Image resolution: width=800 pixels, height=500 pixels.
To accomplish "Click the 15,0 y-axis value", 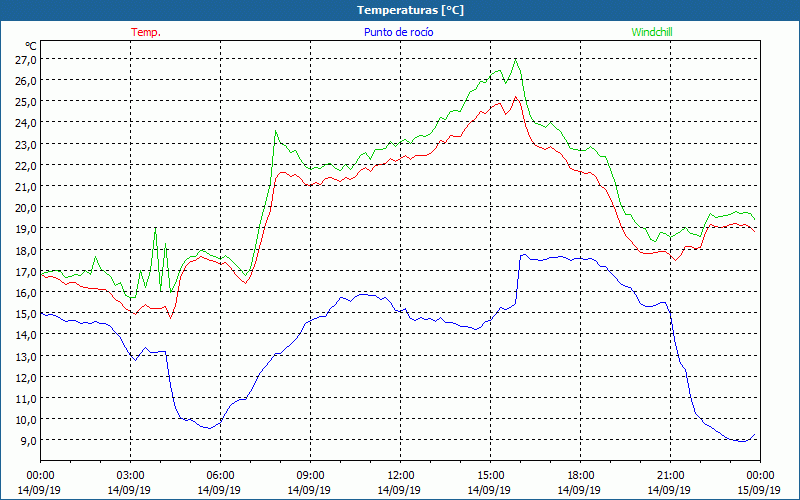I will 28,314.
